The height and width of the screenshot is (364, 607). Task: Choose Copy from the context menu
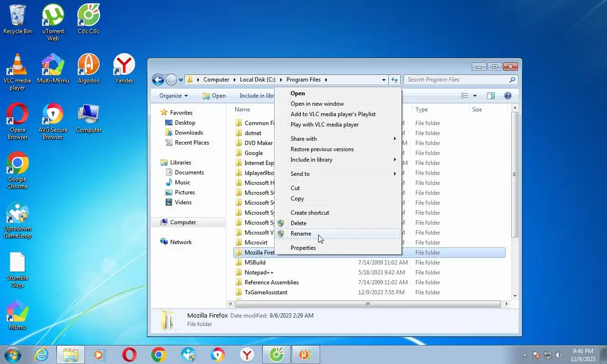[338, 199]
